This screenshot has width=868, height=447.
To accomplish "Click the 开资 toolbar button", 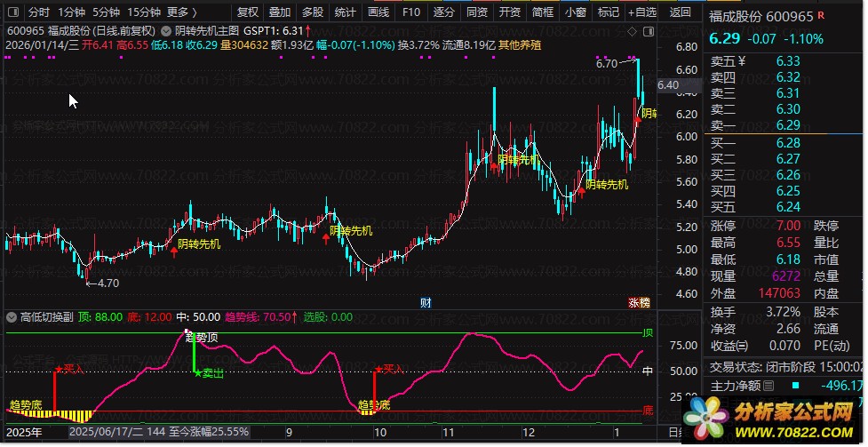I will (510, 12).
